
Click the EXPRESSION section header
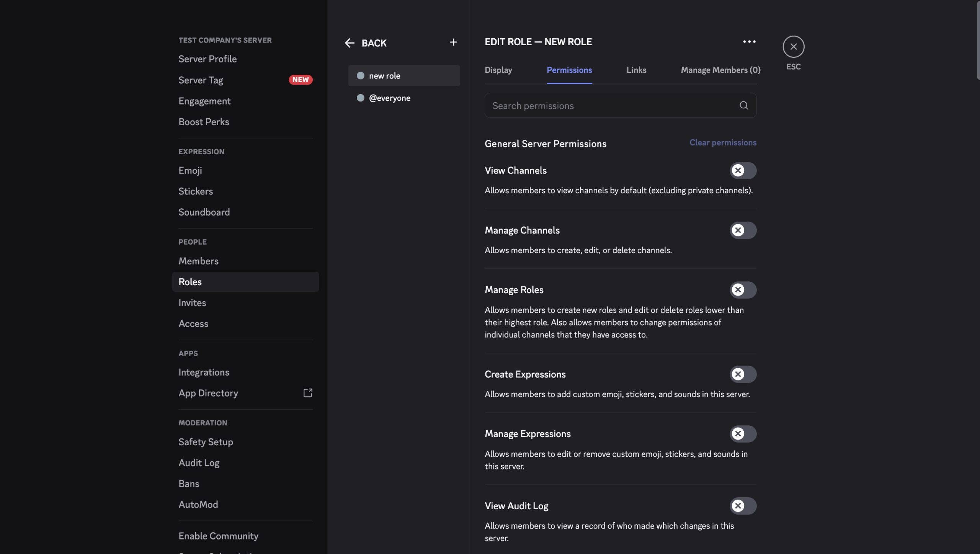point(201,152)
